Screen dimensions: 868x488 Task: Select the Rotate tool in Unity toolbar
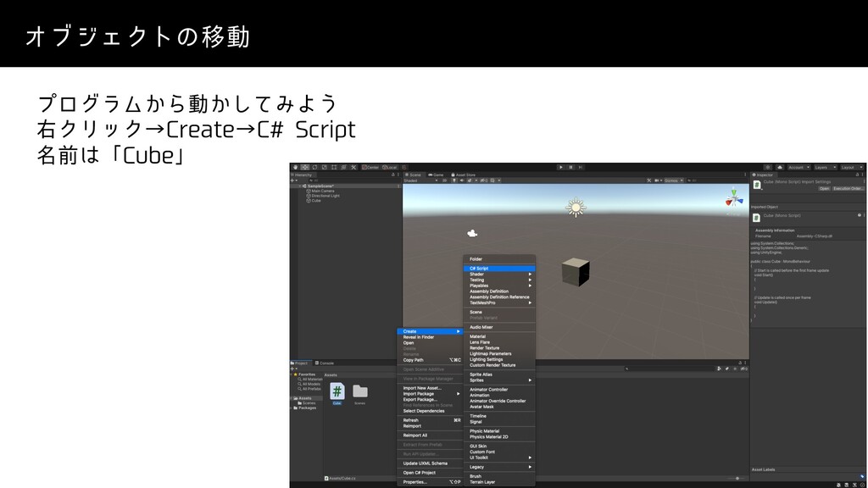click(314, 167)
